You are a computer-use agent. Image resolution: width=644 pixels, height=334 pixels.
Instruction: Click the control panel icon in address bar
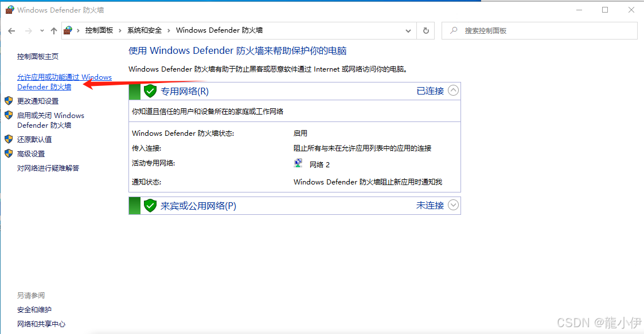pos(68,30)
